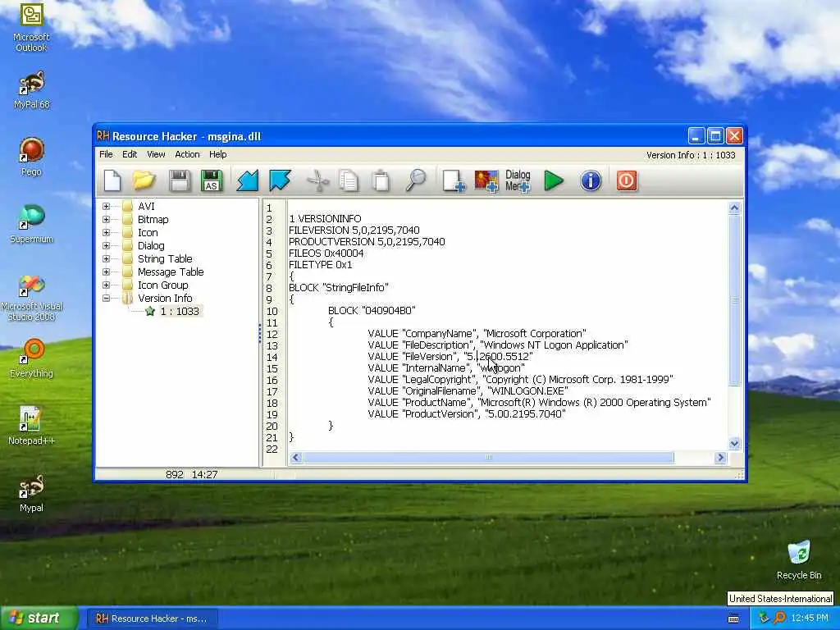
Task: Click the scissors Cut icon
Action: 317,180
